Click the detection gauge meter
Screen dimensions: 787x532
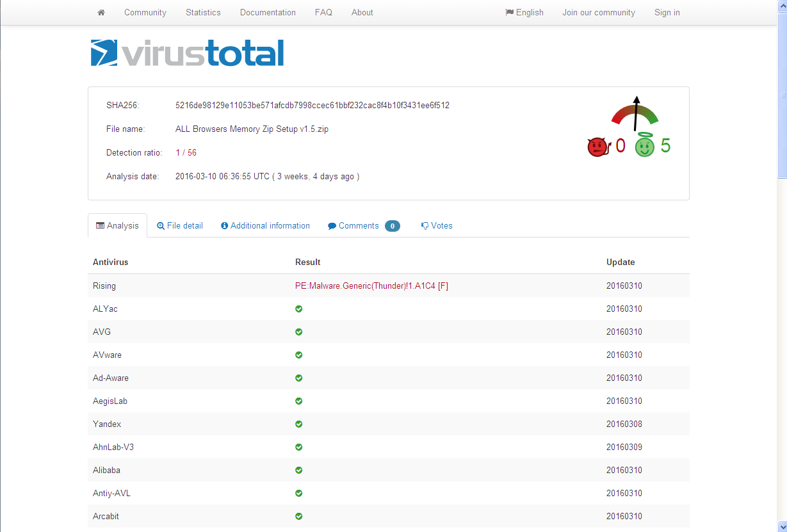[635, 114]
